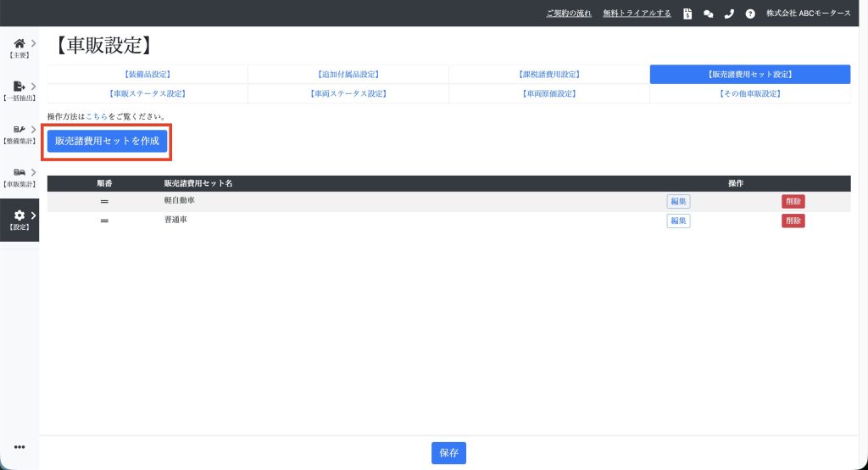This screenshot has width=868, height=470.
Task: Open the こちら instructions link
Action: tap(97, 116)
